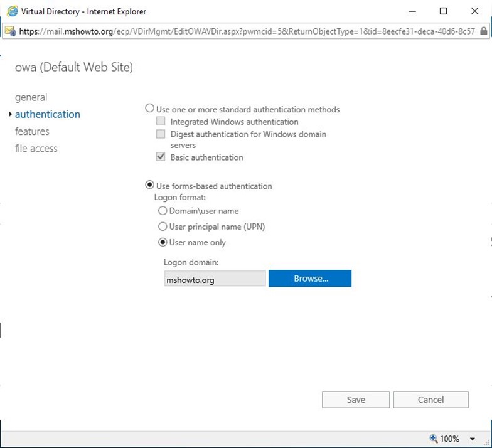Minimize the Virtual Directory window
Viewport: 492px width, 448px height.
(x=413, y=11)
